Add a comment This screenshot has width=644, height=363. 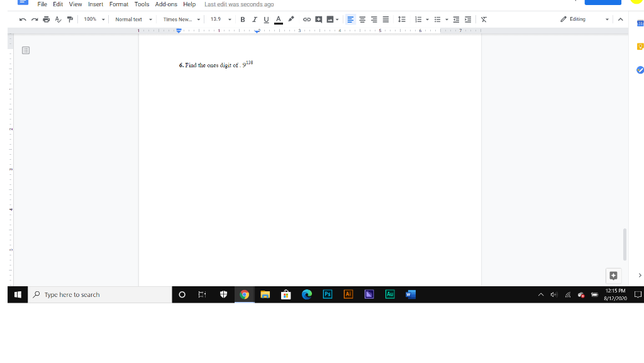click(318, 19)
